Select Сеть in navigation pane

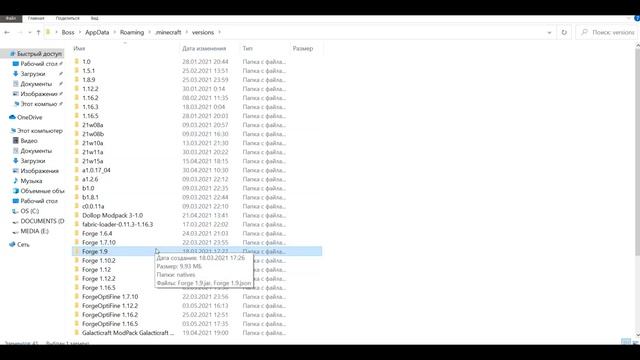(x=23, y=244)
